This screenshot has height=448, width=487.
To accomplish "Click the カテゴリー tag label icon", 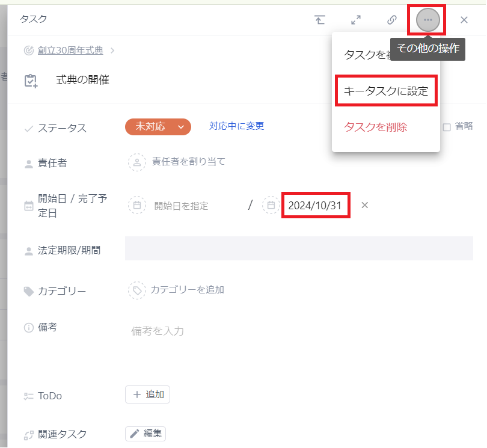I will [29, 292].
